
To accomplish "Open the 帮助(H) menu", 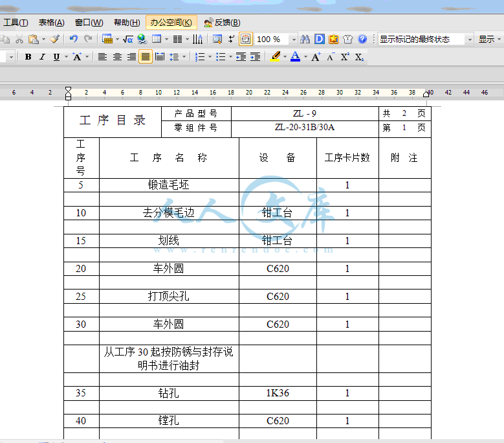I will (x=127, y=23).
